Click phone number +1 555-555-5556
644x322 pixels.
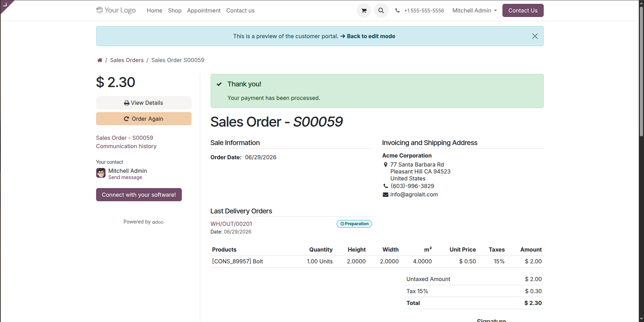click(424, 10)
